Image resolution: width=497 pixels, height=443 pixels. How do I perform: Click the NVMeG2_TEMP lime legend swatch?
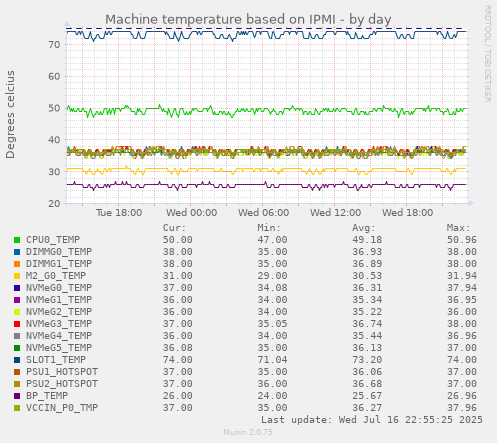pyautogui.click(x=17, y=312)
